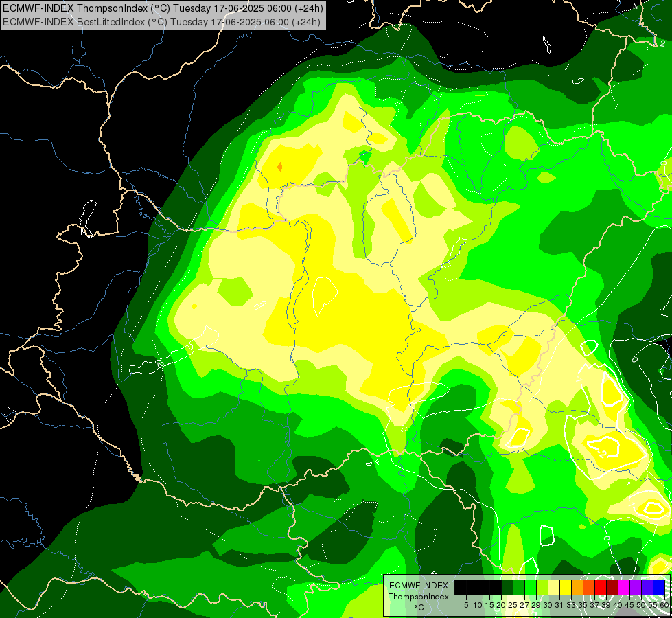Select the red 37–39 legend swatch
The width and height of the screenshot is (672, 618).
click(601, 588)
